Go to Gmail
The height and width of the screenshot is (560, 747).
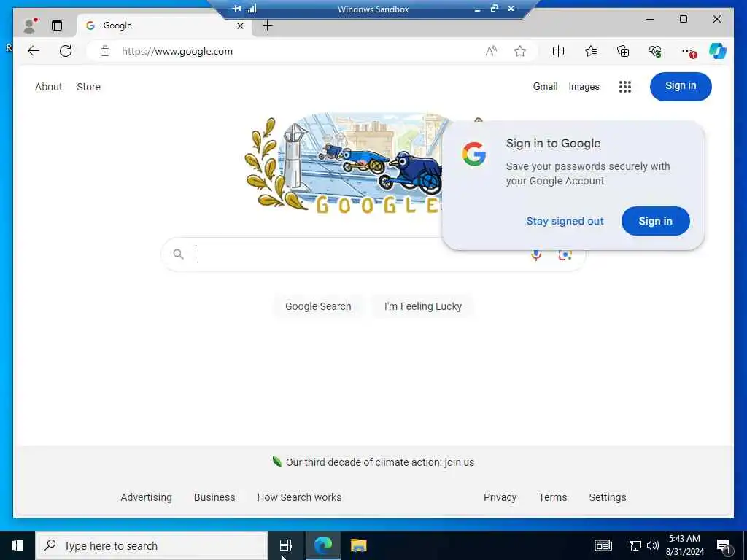545,86
